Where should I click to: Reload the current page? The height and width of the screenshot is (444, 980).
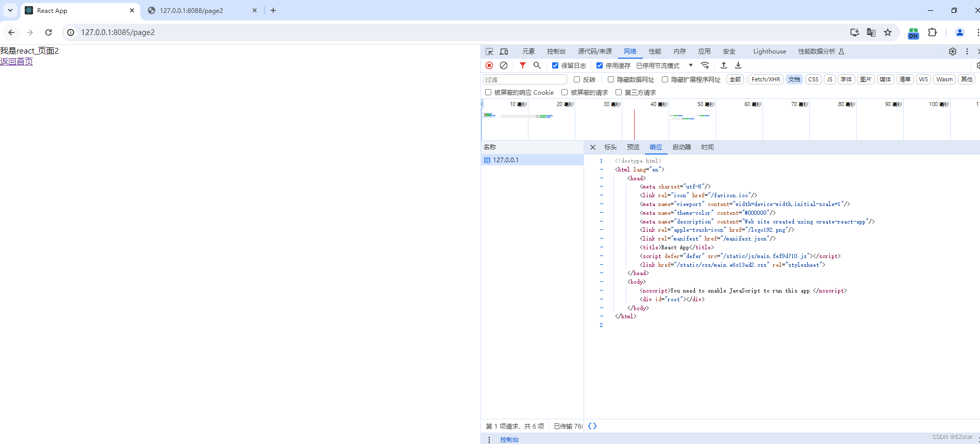[x=48, y=32]
